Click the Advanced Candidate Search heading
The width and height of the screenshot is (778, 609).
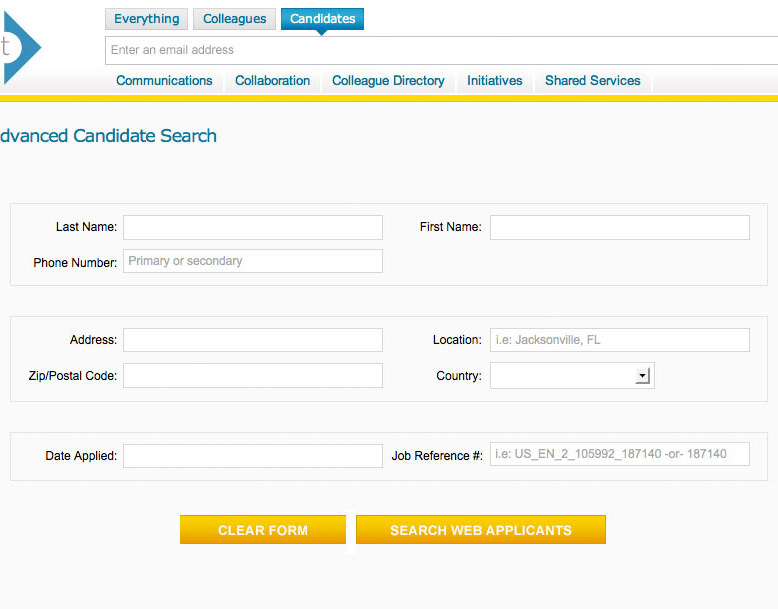coord(108,135)
